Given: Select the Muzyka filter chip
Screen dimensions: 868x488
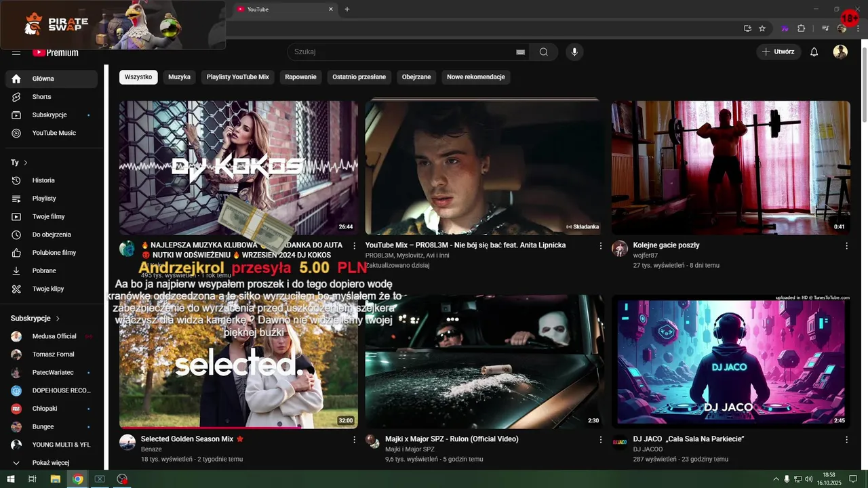Looking at the screenshot, I should click(x=179, y=77).
